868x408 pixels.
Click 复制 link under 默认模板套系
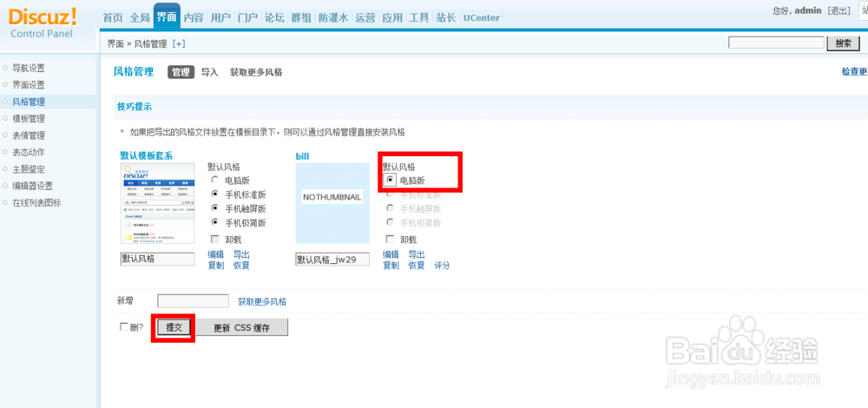[x=215, y=265]
